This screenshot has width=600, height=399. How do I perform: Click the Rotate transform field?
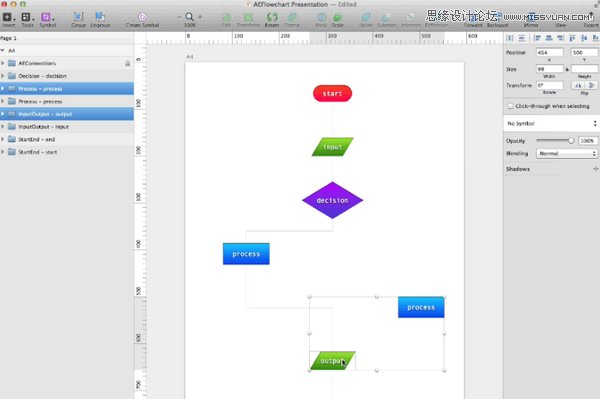pos(549,85)
